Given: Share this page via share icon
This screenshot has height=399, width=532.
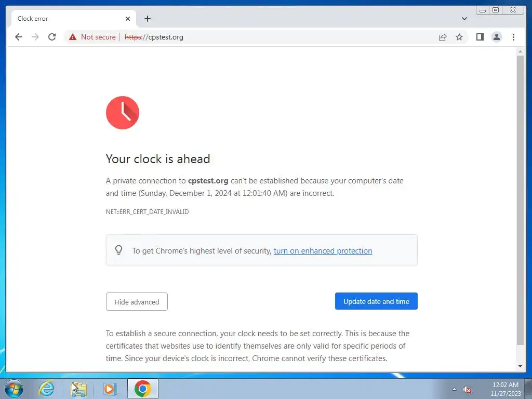Looking at the screenshot, I should pos(443,37).
